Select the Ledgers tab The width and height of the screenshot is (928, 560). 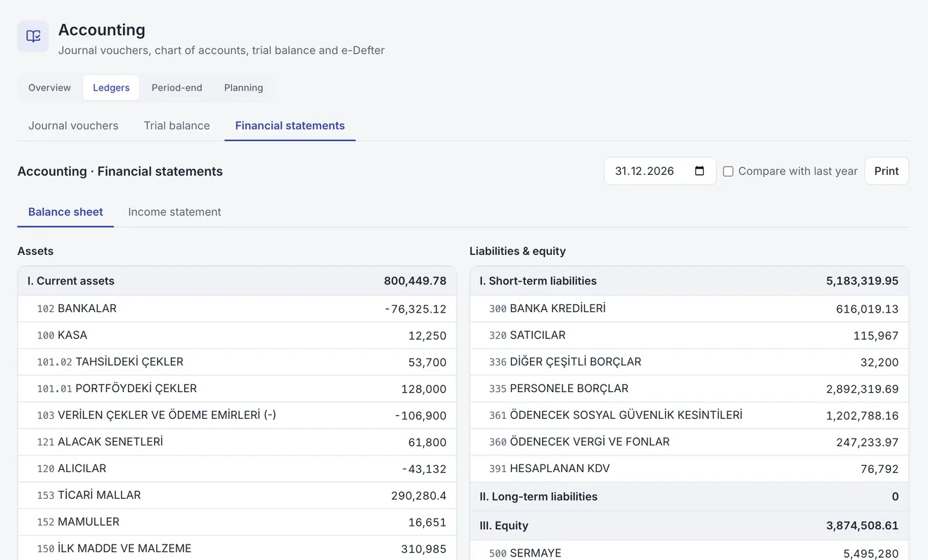pyautogui.click(x=111, y=88)
